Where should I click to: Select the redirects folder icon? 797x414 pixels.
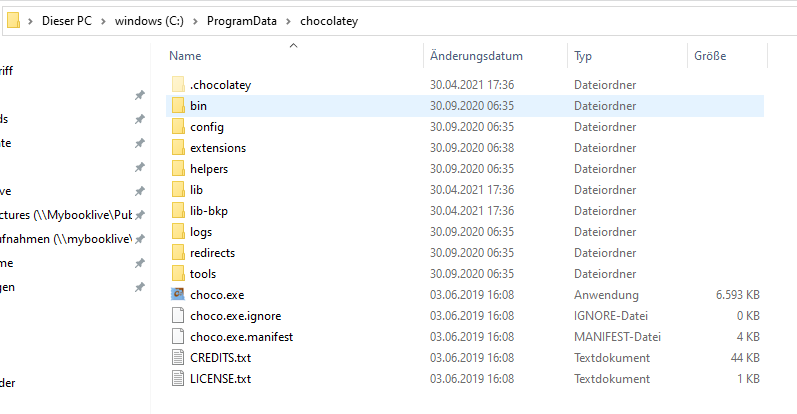click(178, 253)
